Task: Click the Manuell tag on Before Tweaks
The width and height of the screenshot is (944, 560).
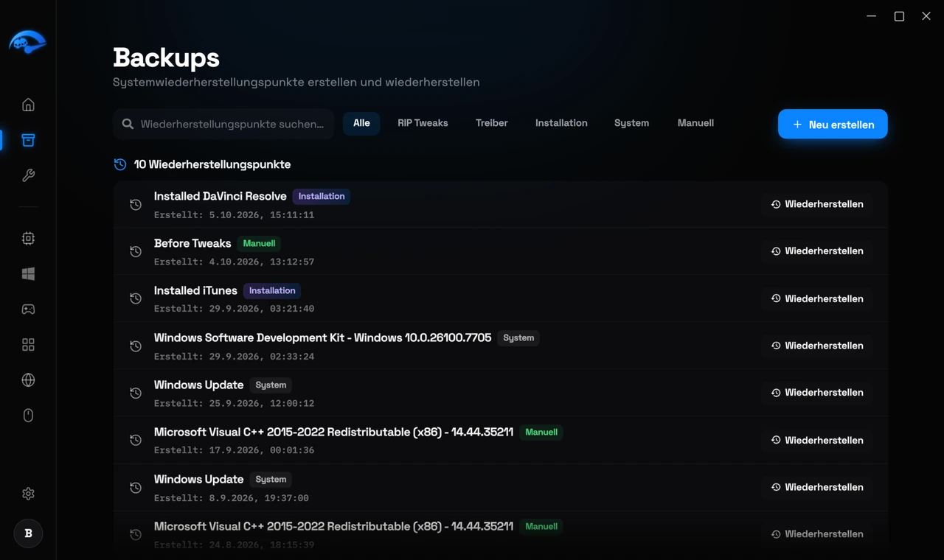Action: (259, 243)
